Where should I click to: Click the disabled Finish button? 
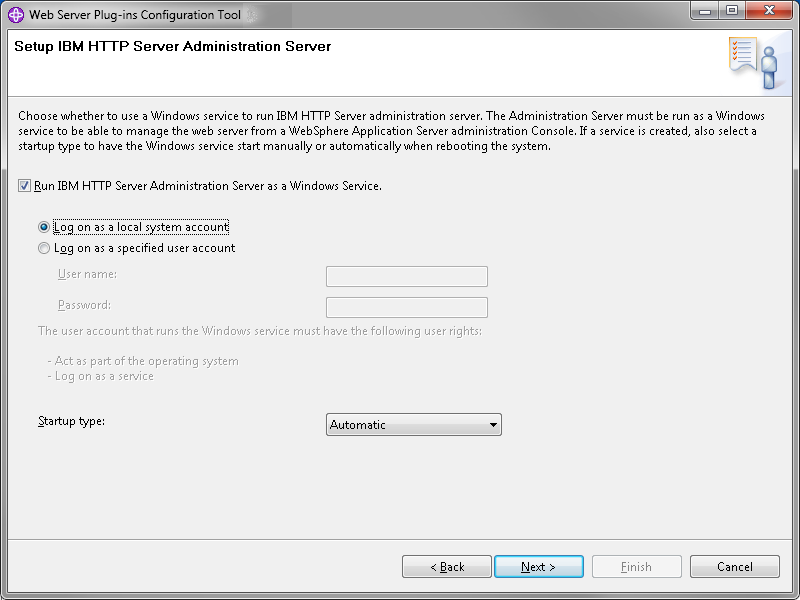[637, 566]
